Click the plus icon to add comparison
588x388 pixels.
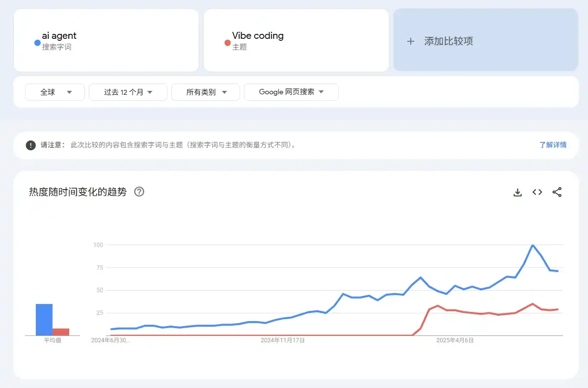click(x=411, y=41)
